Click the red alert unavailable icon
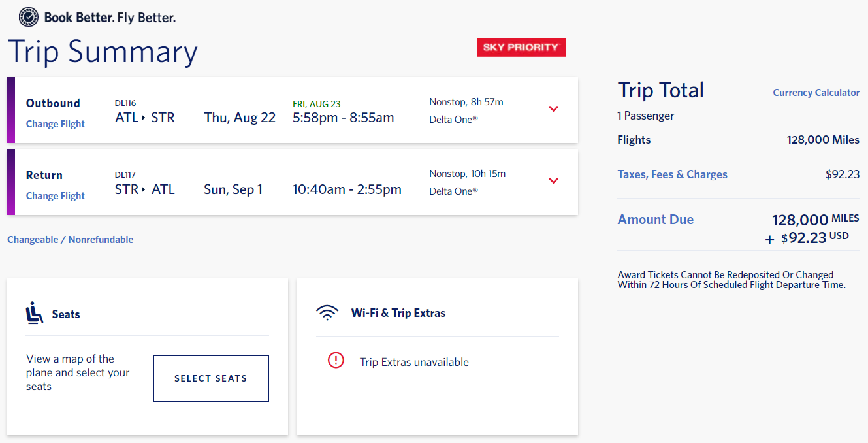The image size is (868, 443). [336, 360]
